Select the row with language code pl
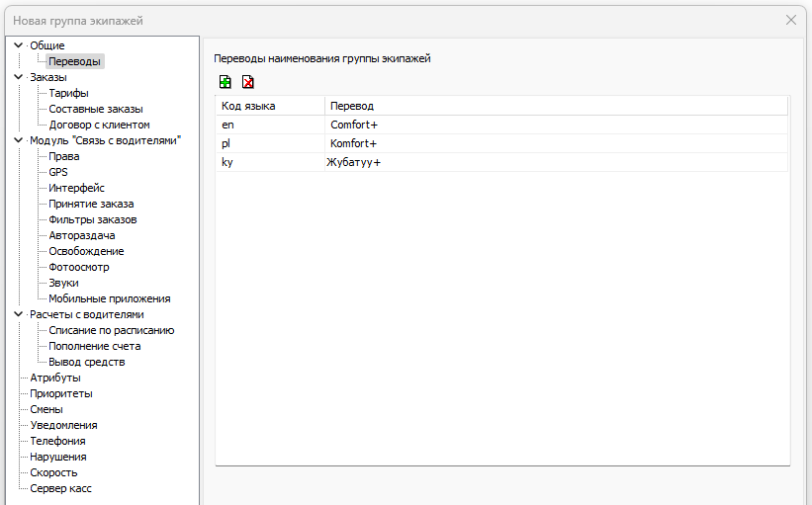The image size is (812, 505). pyautogui.click(x=227, y=143)
